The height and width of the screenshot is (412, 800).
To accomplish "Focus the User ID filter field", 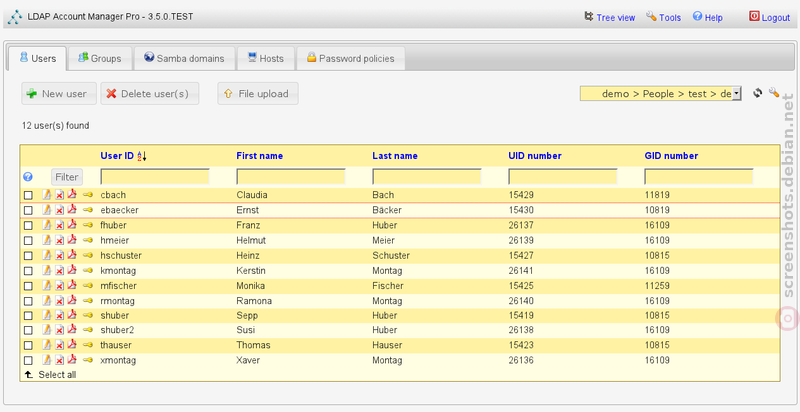I will click(155, 176).
